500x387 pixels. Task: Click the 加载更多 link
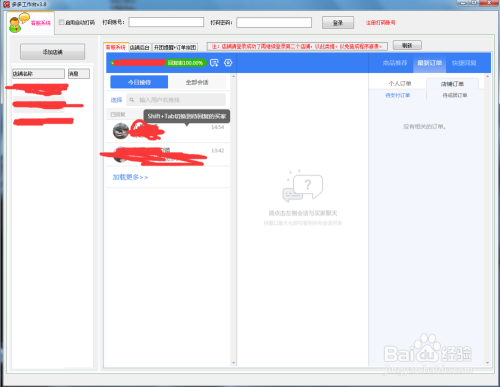click(x=130, y=177)
